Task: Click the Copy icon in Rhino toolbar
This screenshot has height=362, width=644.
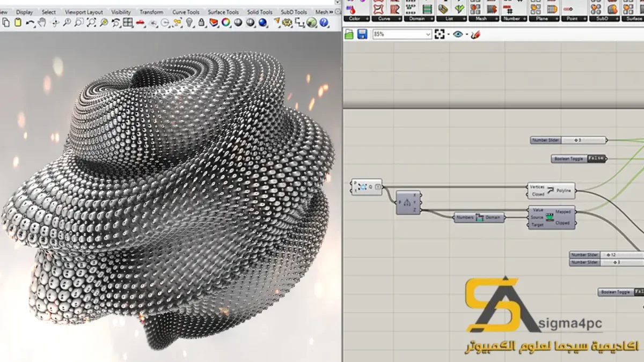Action: pos(5,23)
